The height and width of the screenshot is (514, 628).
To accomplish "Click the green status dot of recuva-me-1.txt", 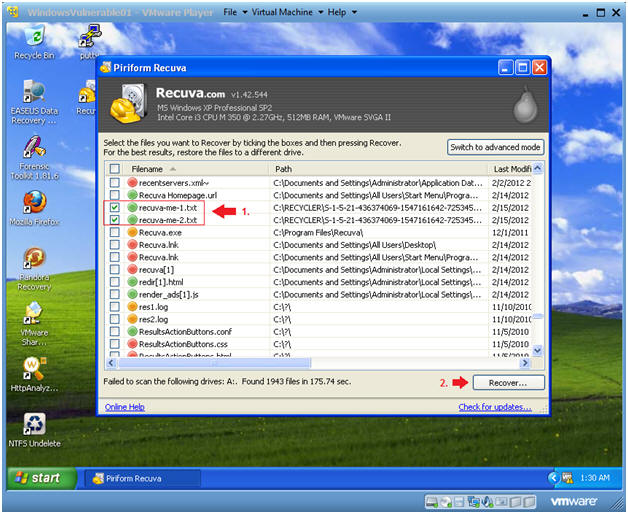I will click(x=132, y=208).
